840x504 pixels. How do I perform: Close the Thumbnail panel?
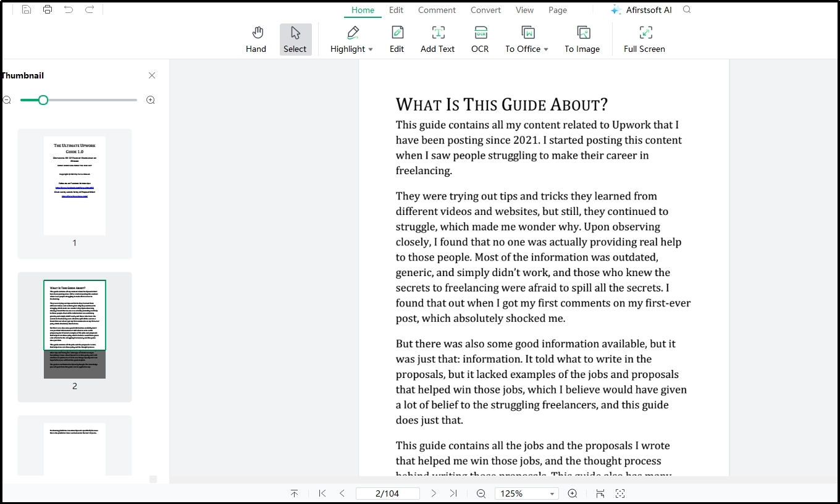pos(152,75)
